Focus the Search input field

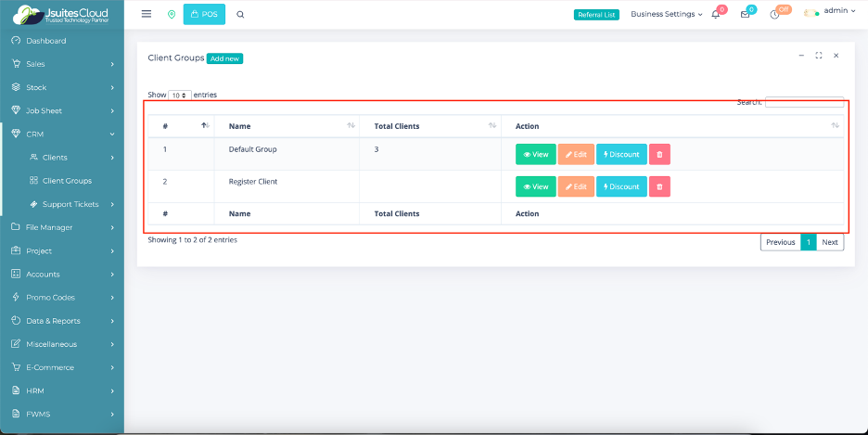[804, 101]
